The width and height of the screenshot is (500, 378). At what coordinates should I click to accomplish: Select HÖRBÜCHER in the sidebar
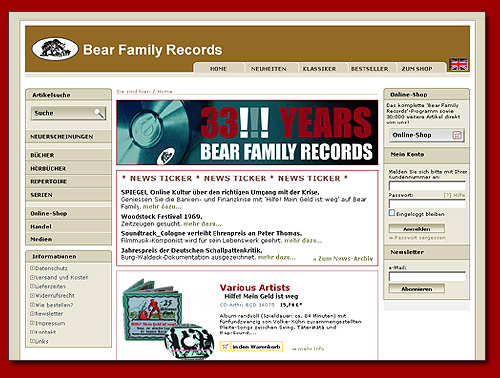68,168
